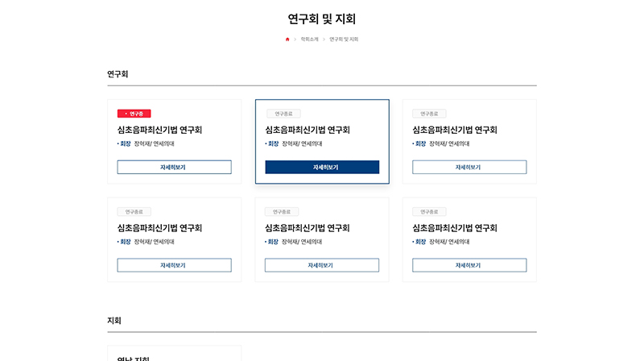Click the breadcrumb chevron after the home icon
Screen dimensions: 644x361
pyautogui.click(x=295, y=39)
